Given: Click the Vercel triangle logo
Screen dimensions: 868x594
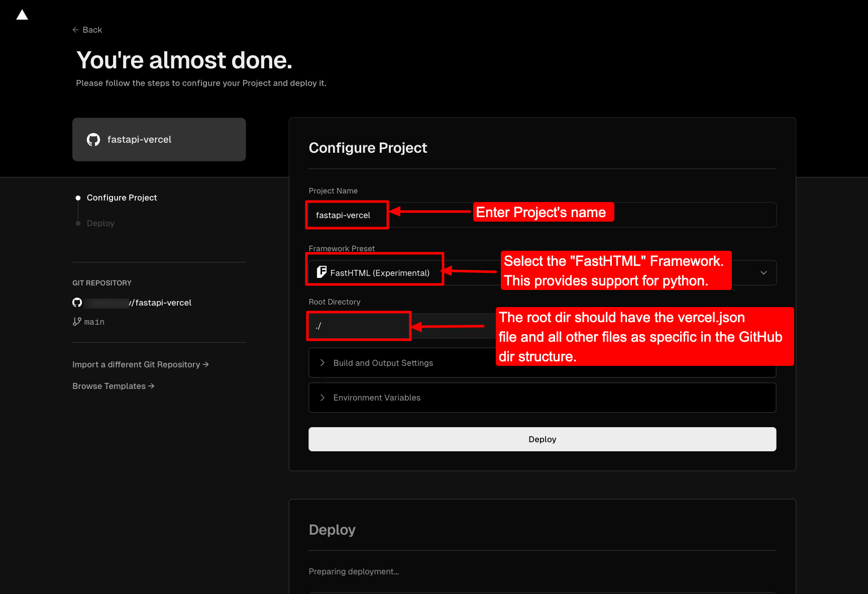Looking at the screenshot, I should (22, 15).
